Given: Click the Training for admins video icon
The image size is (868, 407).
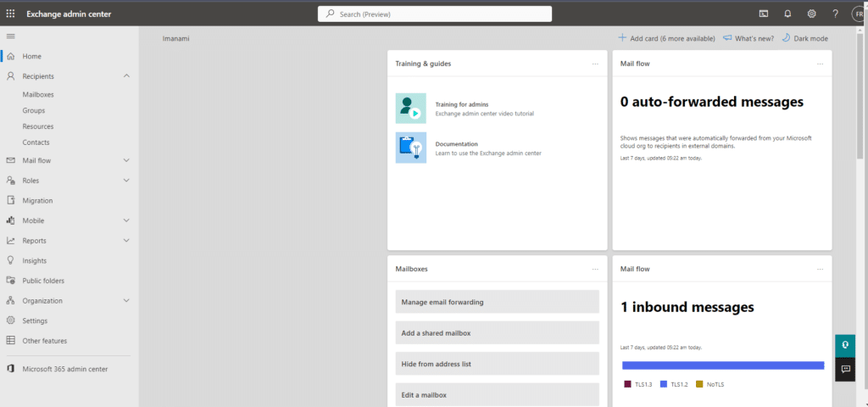Looking at the screenshot, I should click(411, 108).
